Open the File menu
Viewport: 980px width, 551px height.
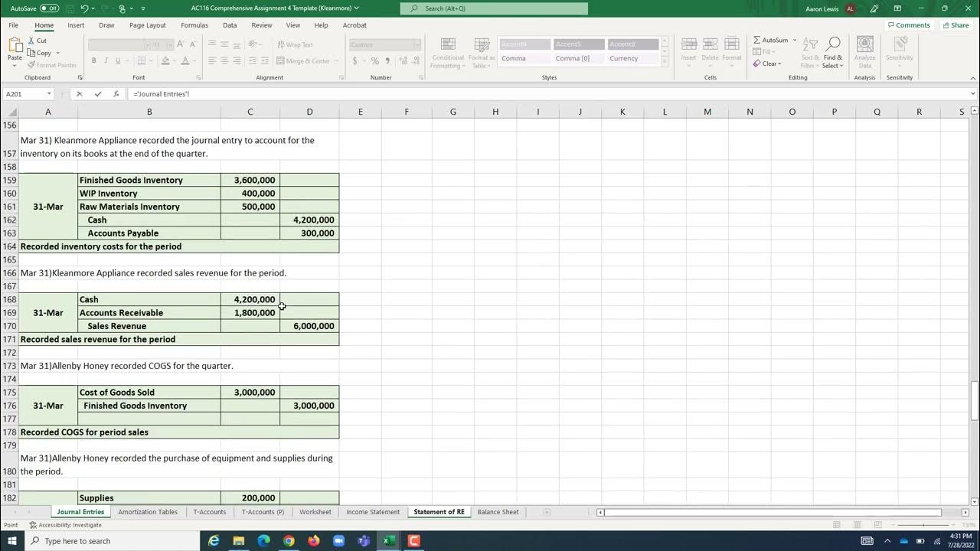click(x=14, y=25)
